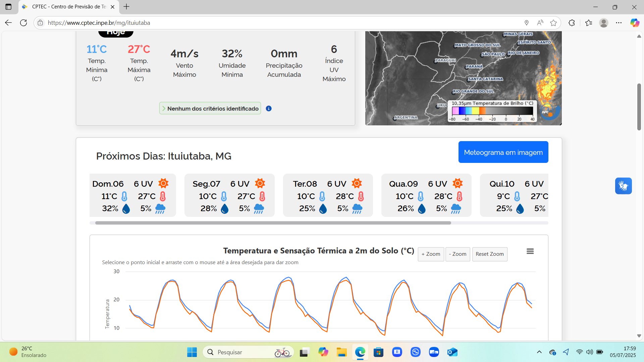
Task: Click the red thermometer icon on the Ter.08 card
Action: pyautogui.click(x=361, y=196)
